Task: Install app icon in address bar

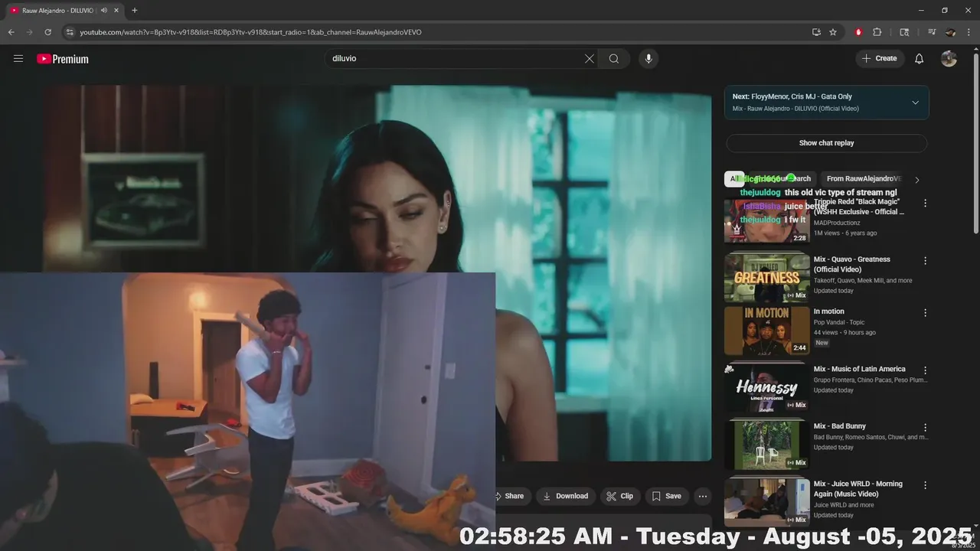Action: [x=816, y=32]
